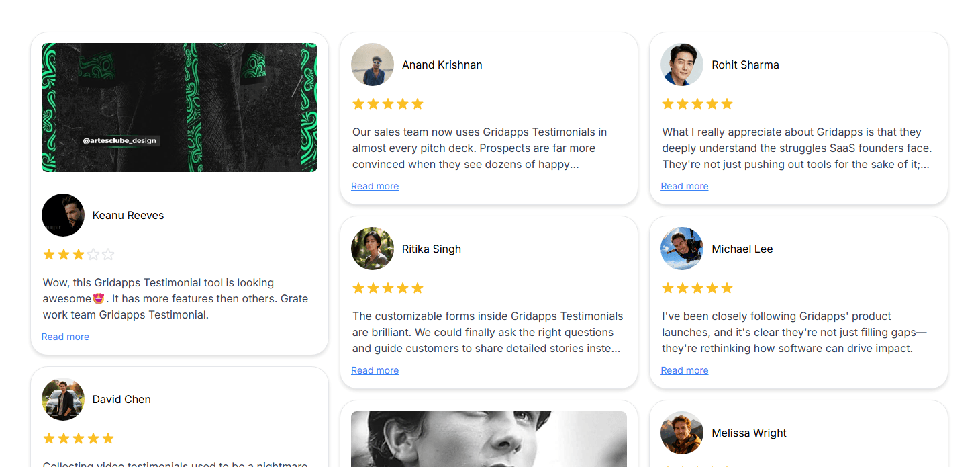Click Melissa Wright's name label
This screenshot has height=467, width=980.
click(749, 433)
